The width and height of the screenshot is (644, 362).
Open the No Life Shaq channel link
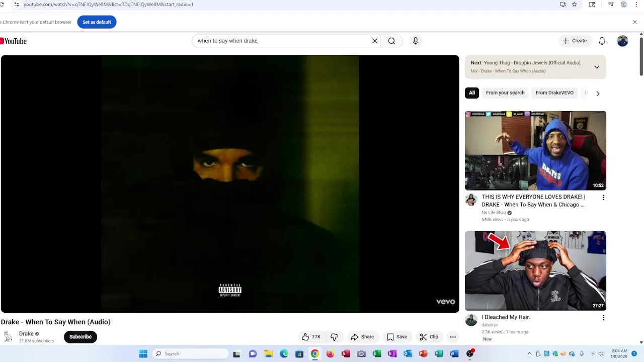[494, 213]
